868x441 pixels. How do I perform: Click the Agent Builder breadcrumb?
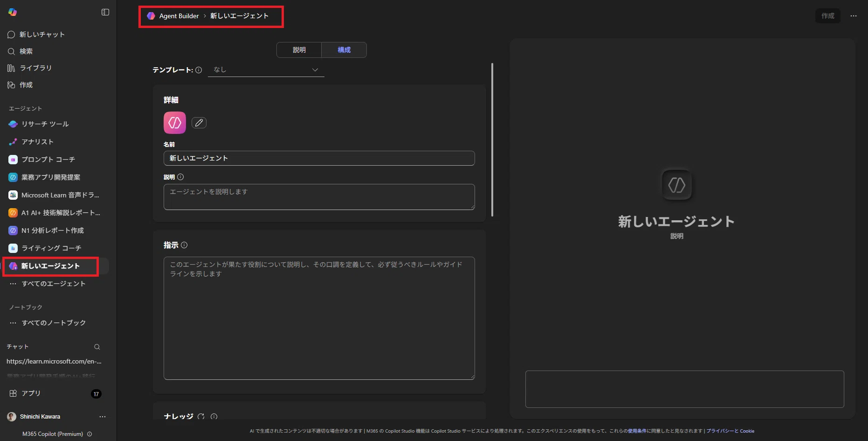[x=179, y=16]
